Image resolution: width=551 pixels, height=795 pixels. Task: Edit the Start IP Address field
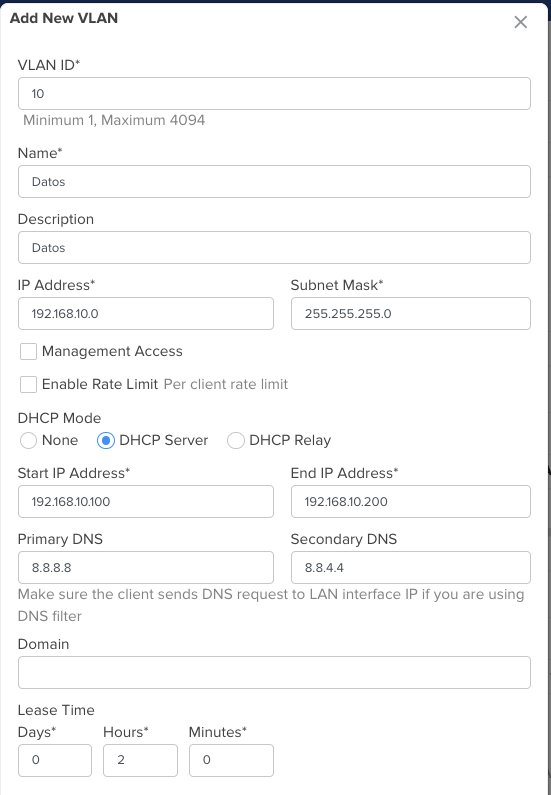146,501
